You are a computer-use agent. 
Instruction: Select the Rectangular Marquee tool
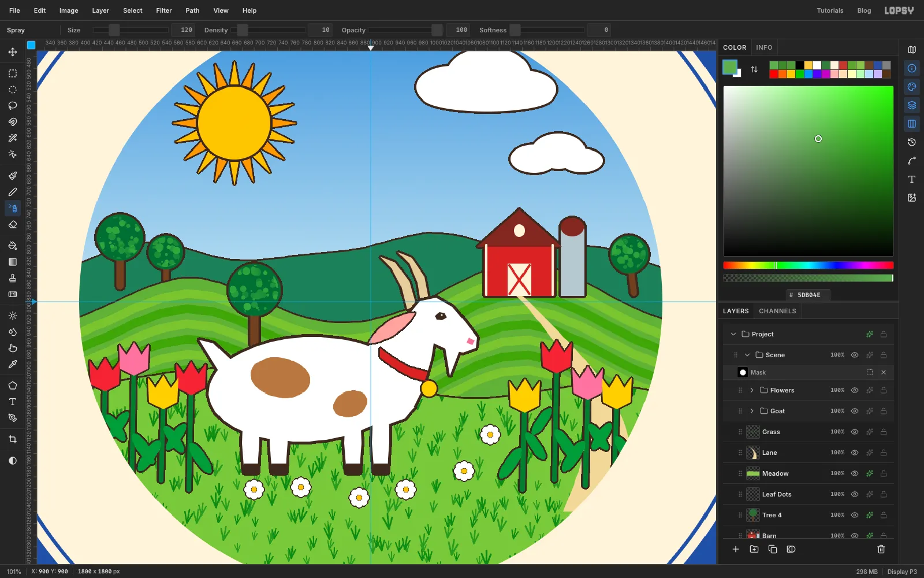(x=13, y=73)
